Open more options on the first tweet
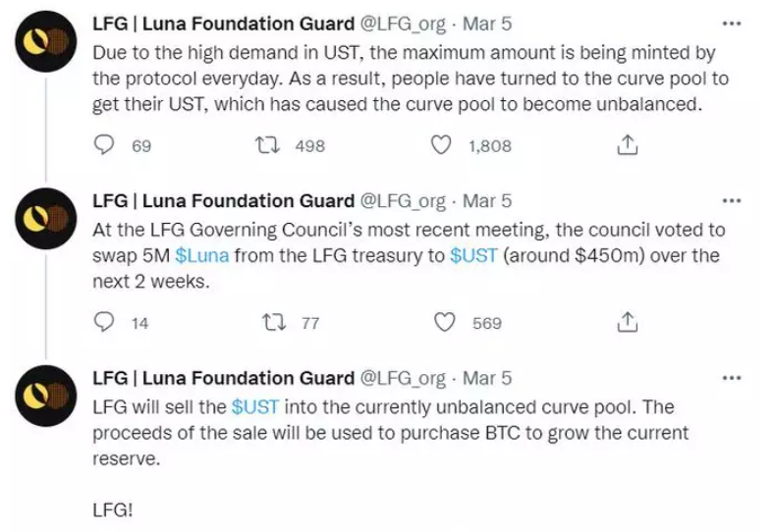 (x=732, y=24)
